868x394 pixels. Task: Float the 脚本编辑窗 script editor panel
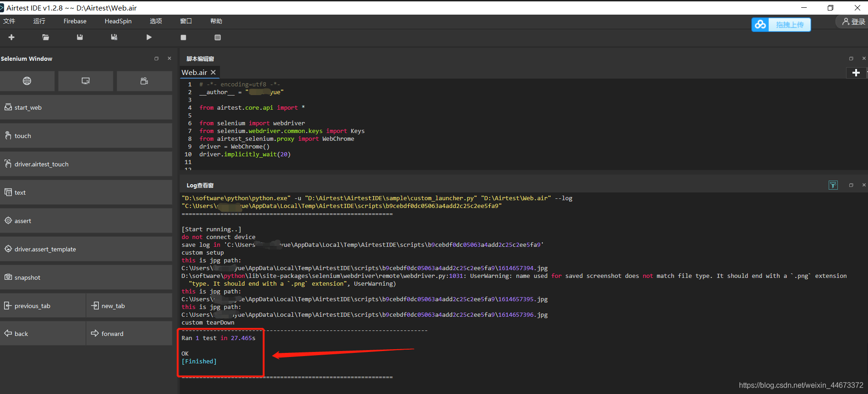coord(851,59)
